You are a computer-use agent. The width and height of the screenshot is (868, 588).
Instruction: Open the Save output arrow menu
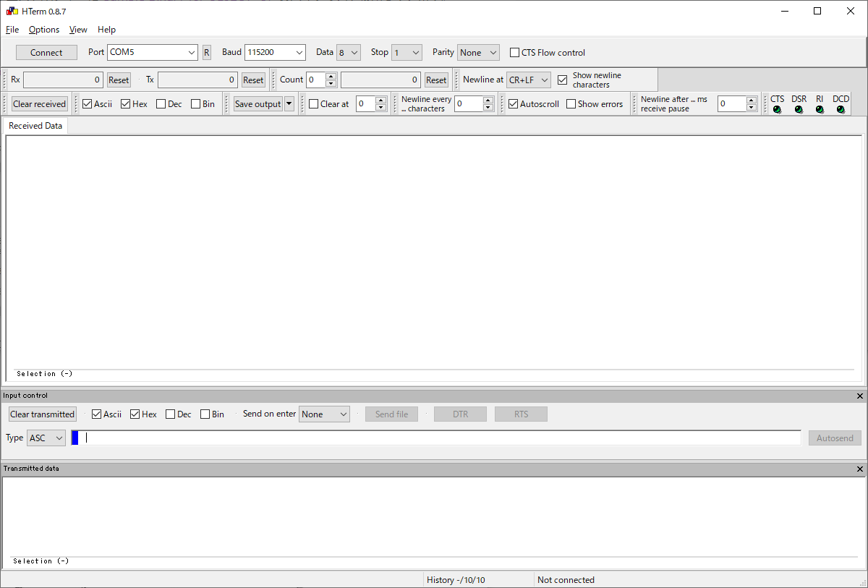tap(289, 104)
